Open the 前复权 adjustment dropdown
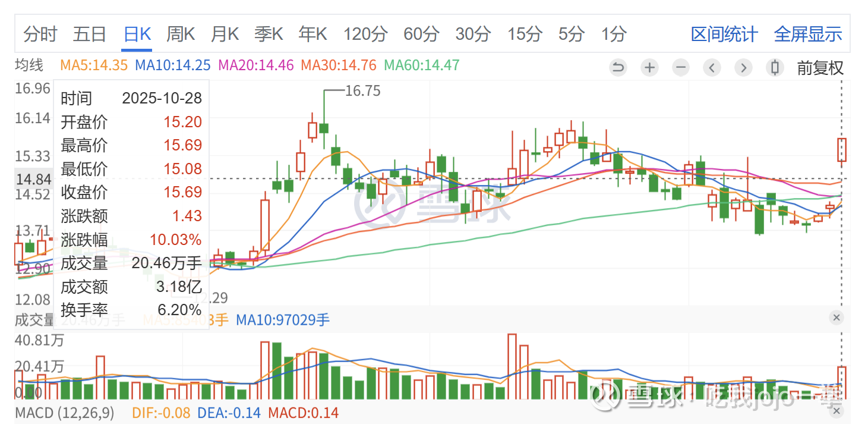Viewport: 868px width, 424px height. (820, 68)
